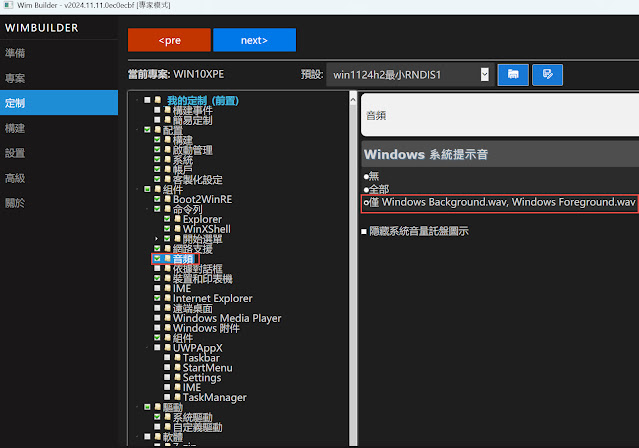Uncheck the 系統 checkbox
The height and width of the screenshot is (448, 639).
[157, 159]
